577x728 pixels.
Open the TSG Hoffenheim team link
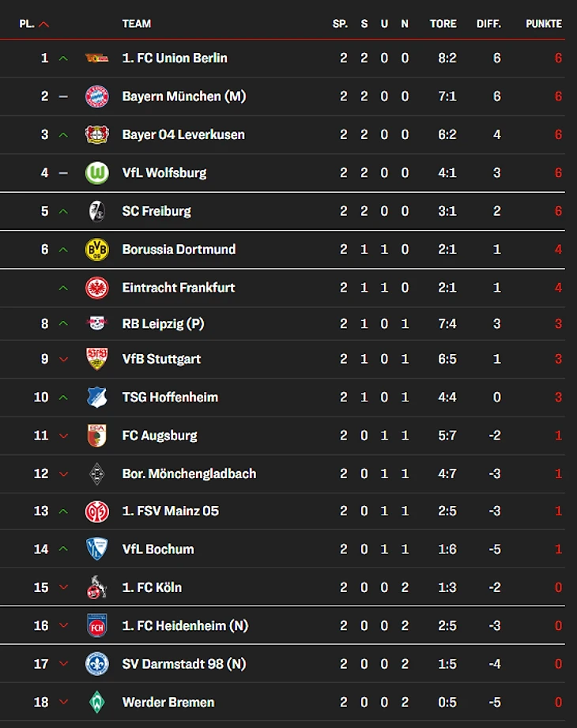[170, 397]
